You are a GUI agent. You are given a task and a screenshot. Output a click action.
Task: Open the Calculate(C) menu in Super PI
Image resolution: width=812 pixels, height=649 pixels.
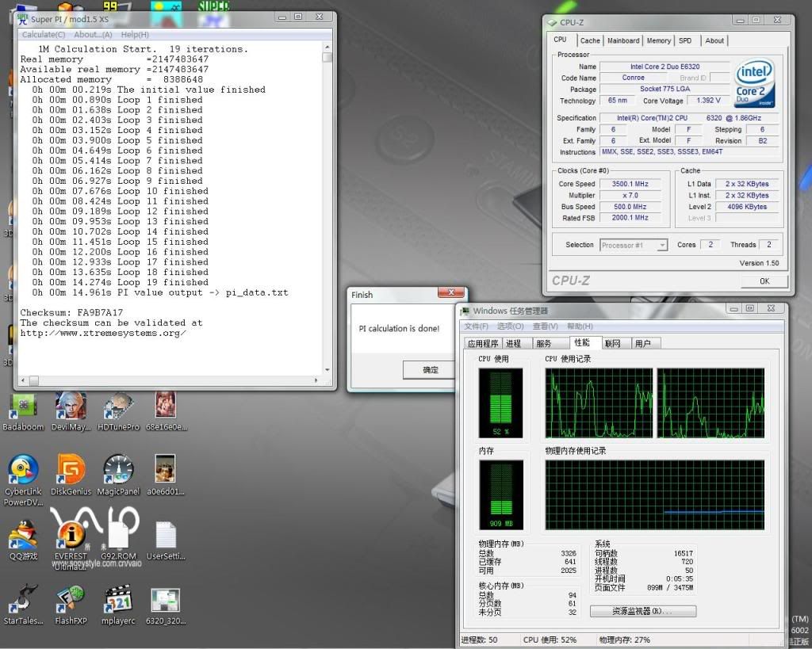point(44,35)
